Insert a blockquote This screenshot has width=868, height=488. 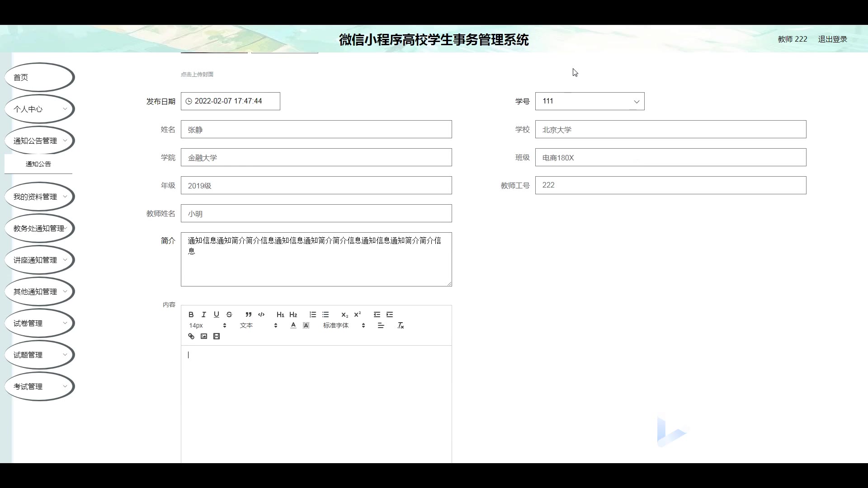pyautogui.click(x=248, y=314)
